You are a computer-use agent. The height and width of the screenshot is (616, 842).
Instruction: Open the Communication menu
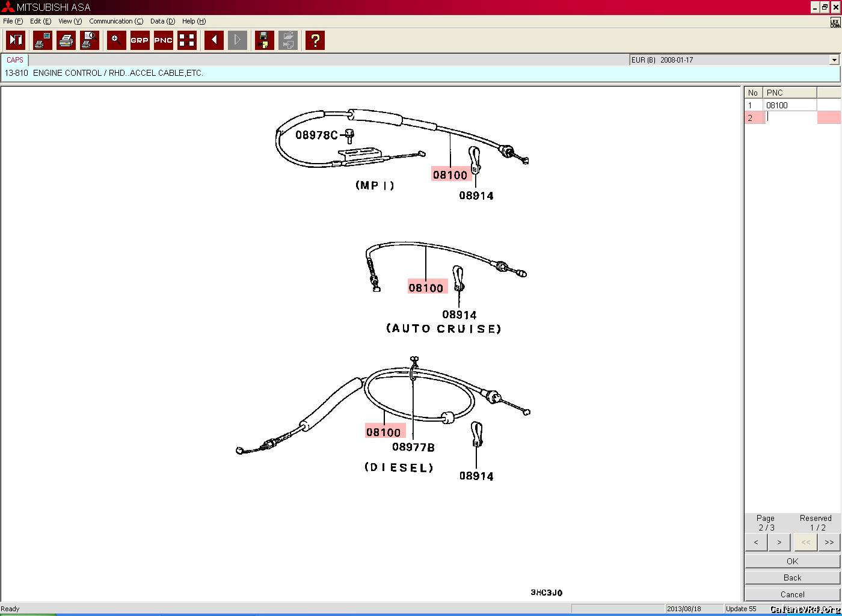click(115, 21)
